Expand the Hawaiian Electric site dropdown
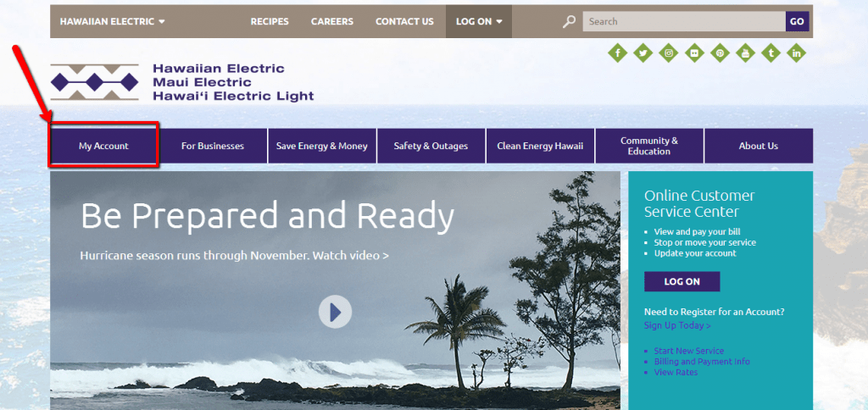 click(113, 21)
